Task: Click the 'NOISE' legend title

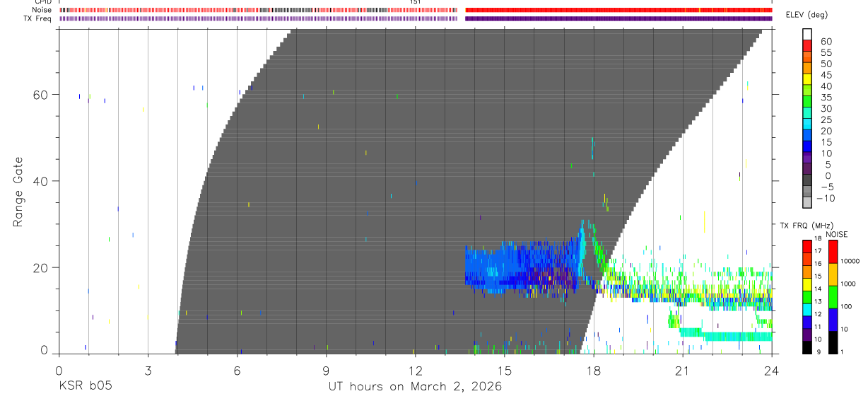Action: pos(836,234)
